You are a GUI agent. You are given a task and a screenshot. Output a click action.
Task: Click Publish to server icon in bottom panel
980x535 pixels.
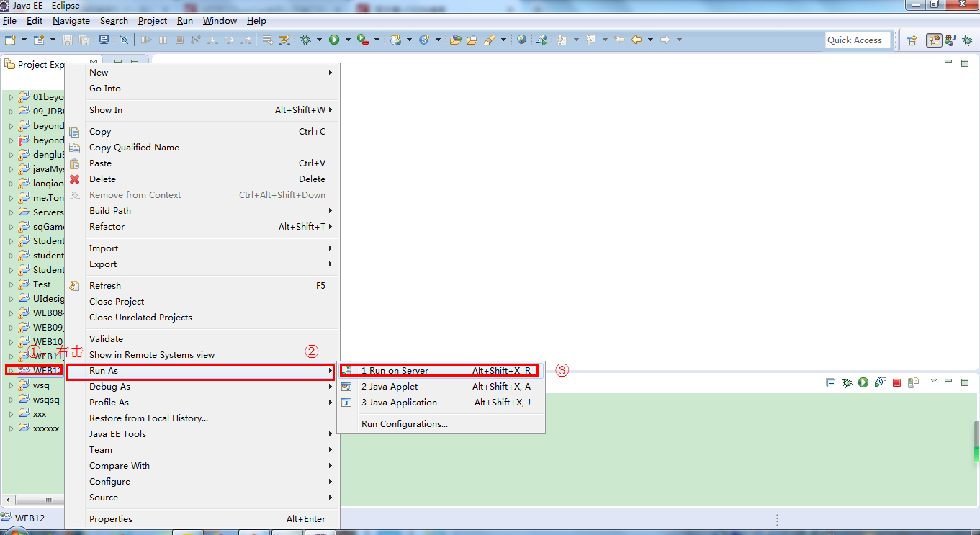(x=913, y=382)
